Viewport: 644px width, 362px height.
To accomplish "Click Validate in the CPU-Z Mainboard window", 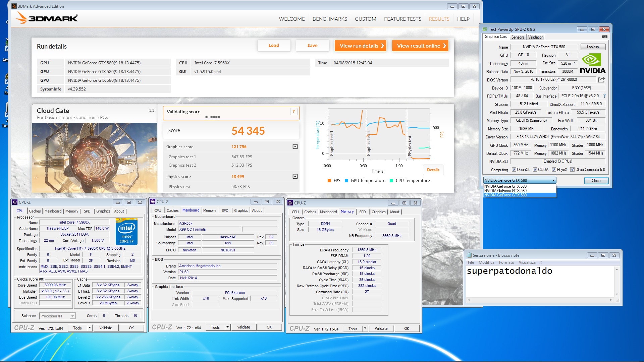I will tap(244, 327).
